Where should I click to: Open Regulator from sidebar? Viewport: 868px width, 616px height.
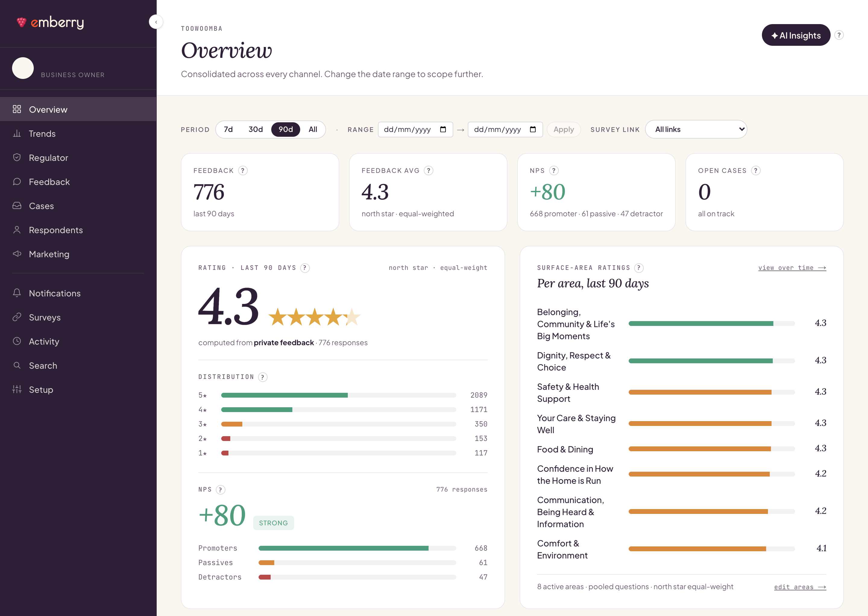tap(78, 158)
